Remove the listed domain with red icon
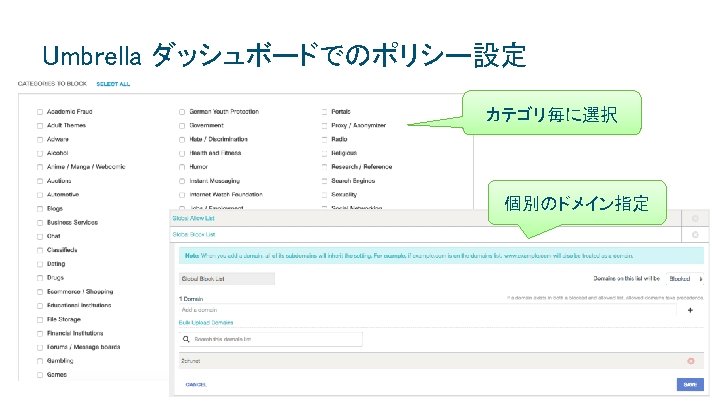 click(691, 361)
